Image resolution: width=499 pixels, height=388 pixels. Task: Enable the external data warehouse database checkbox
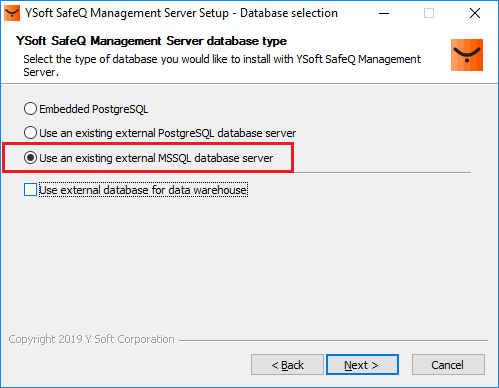[30, 190]
